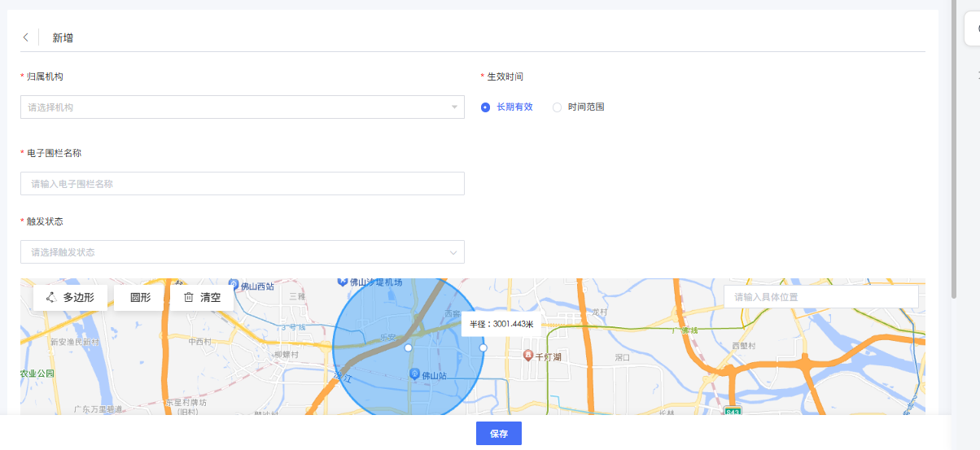Viewport: 980px width, 450px height.
Task: Click the page's vertical scrollbar
Action: click(x=953, y=122)
